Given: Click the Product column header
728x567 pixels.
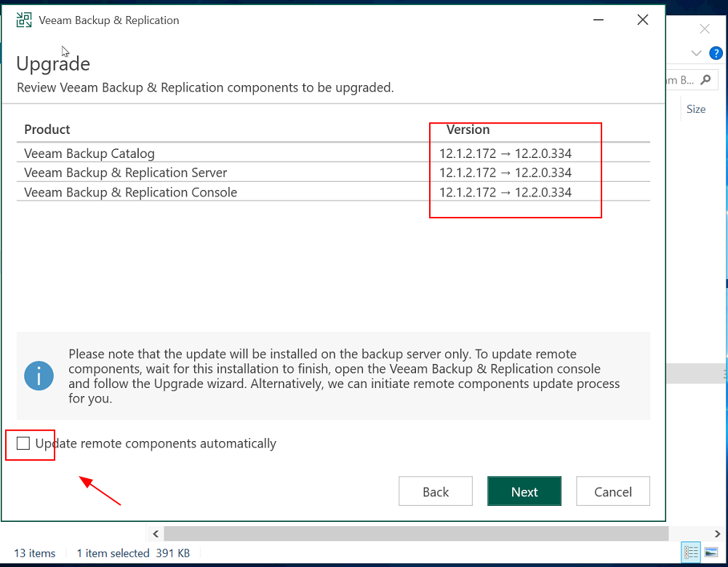Looking at the screenshot, I should (x=47, y=130).
